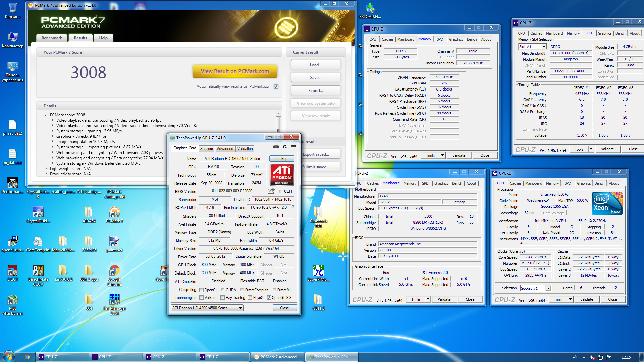Switch to the Results tab in PCMark 7
This screenshot has height=362, width=644.
[80, 38]
